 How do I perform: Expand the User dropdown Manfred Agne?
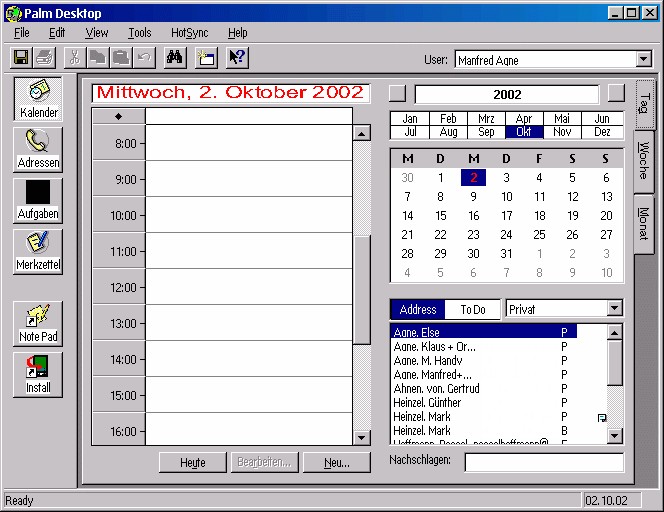pyautogui.click(x=644, y=59)
